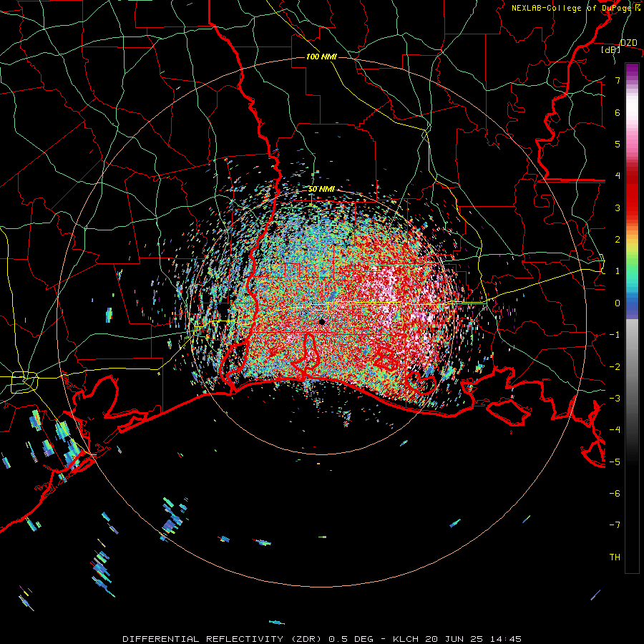Click the 'TH' label below the color scale
644x644 pixels.
pos(615,557)
